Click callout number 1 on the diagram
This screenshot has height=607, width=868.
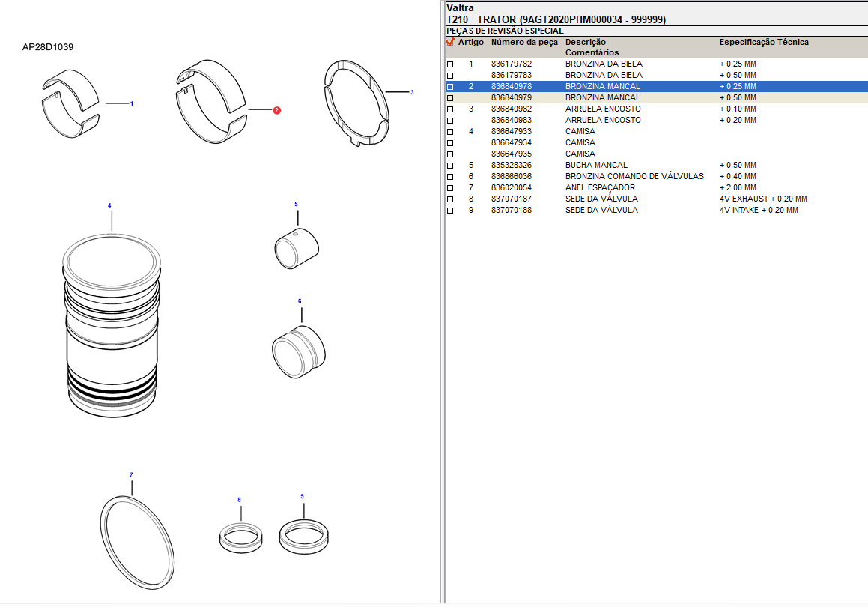(132, 103)
